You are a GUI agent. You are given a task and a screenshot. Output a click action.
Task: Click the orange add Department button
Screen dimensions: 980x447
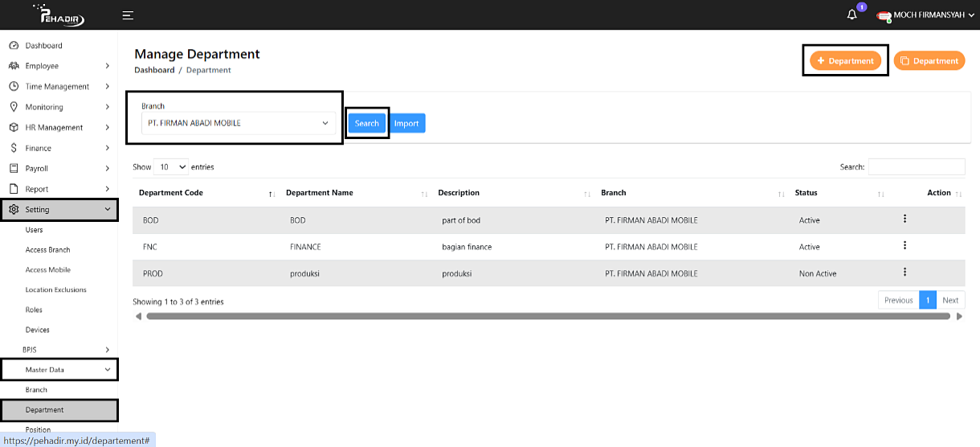pyautogui.click(x=845, y=61)
